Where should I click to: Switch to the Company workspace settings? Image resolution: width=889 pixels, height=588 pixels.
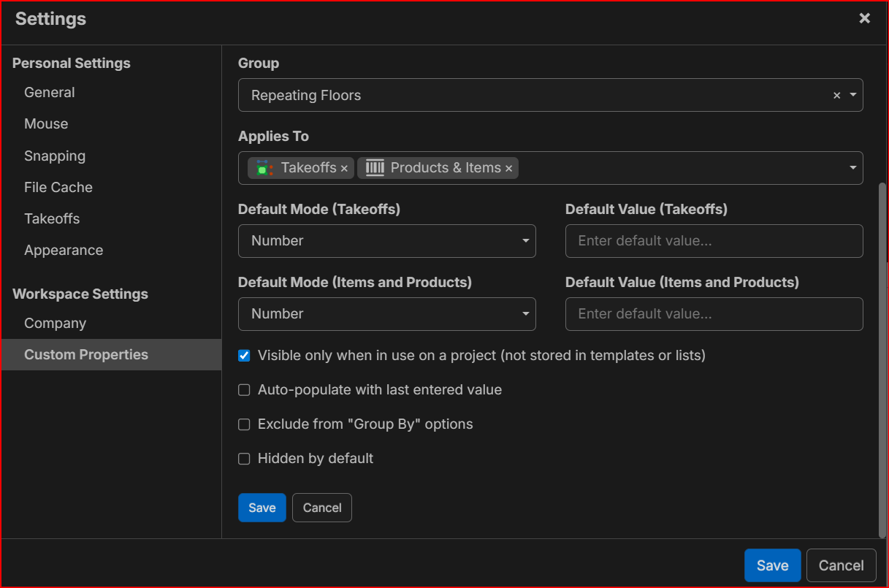pos(56,324)
